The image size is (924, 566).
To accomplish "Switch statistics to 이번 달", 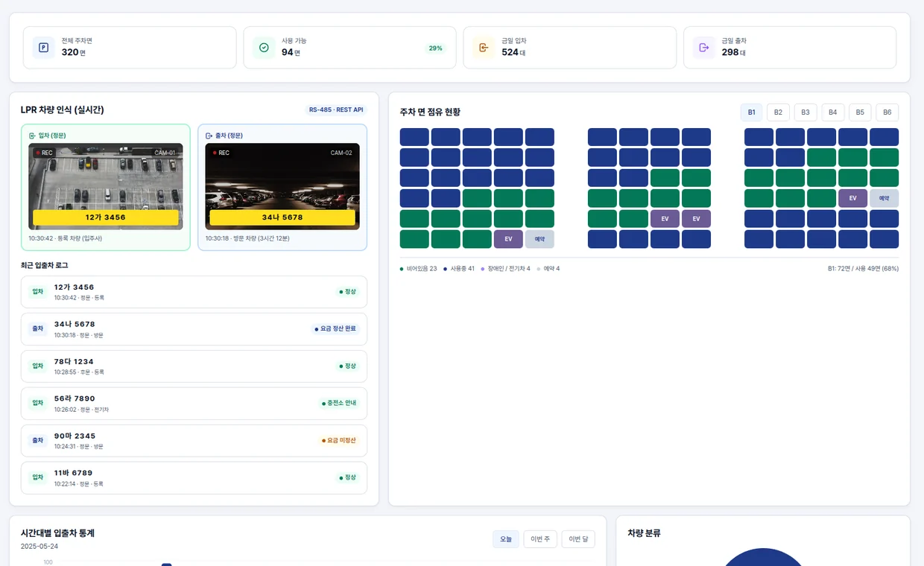I will pos(578,539).
